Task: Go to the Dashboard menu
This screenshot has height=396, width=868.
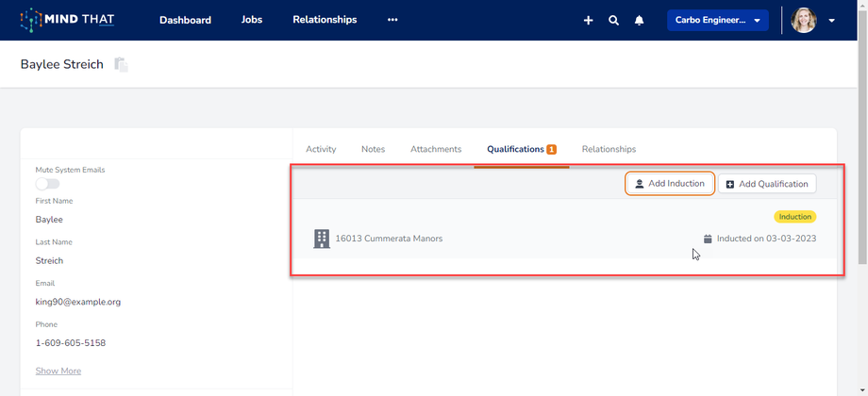Action: 185,20
